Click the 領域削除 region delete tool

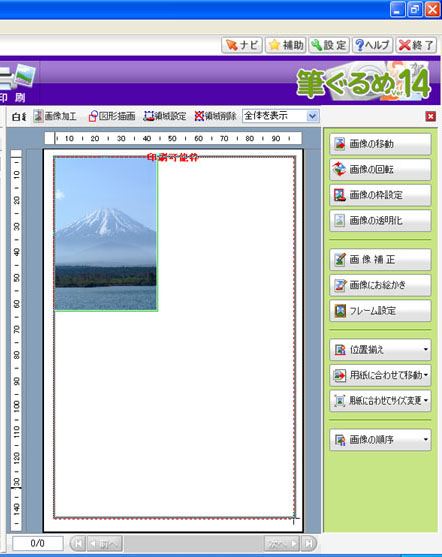click(x=215, y=116)
